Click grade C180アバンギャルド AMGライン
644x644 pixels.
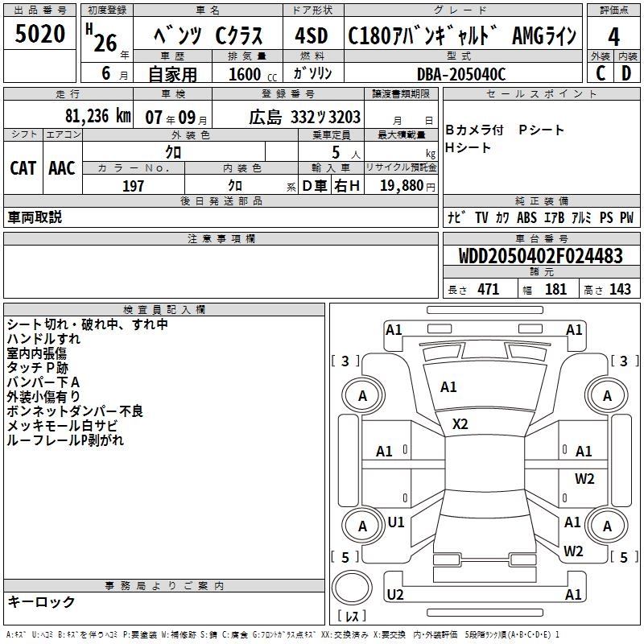click(x=462, y=35)
